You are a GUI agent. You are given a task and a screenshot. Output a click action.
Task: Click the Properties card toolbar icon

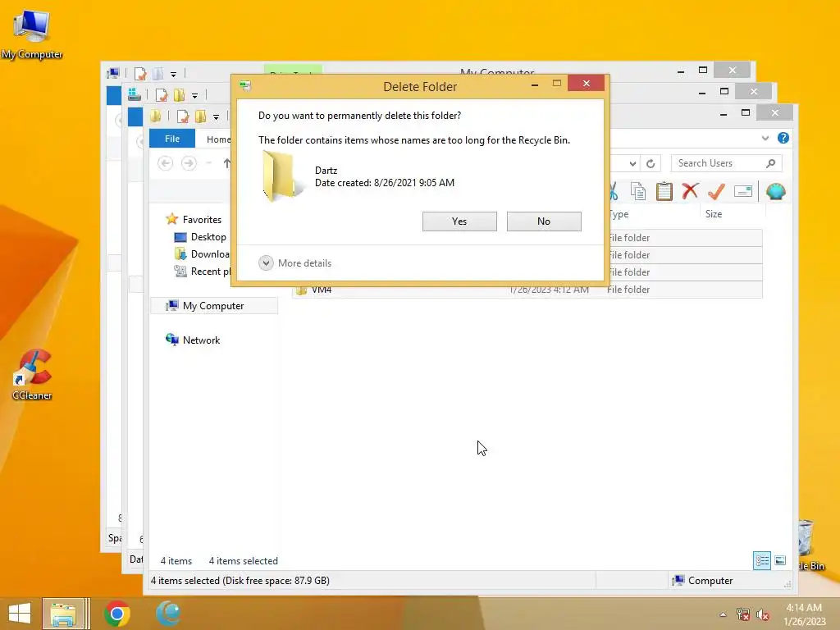743,191
